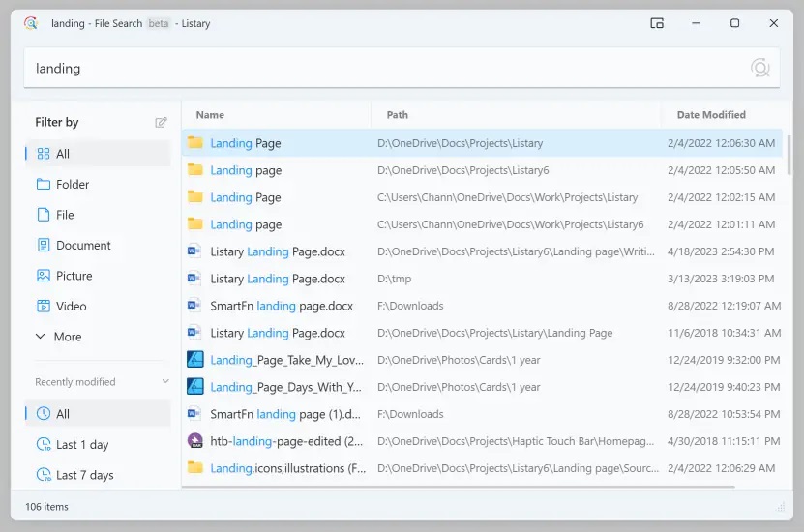Collapse the Recently modified section chevron

click(x=165, y=381)
